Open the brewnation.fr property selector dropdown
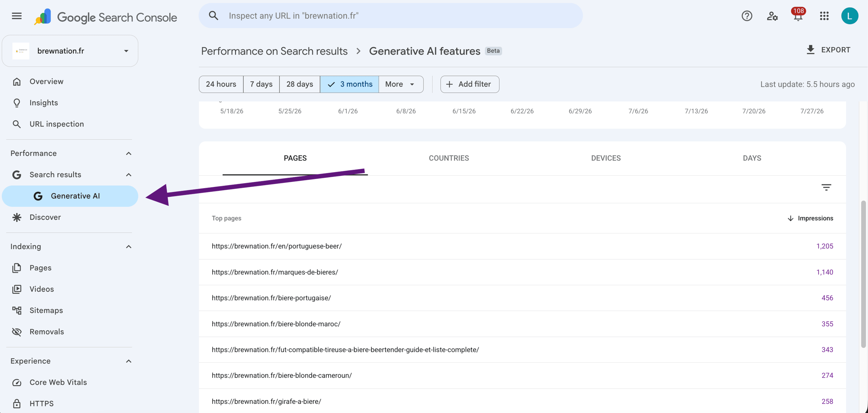The height and width of the screenshot is (413, 868). point(70,51)
